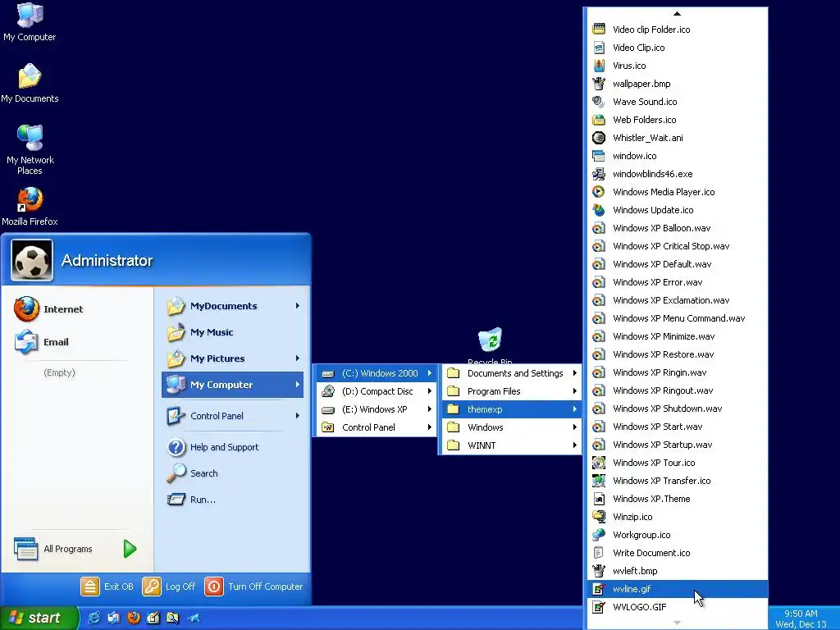Expand Control Panel submenu arrow in start menu
Image resolution: width=840 pixels, height=630 pixels.
(x=297, y=416)
